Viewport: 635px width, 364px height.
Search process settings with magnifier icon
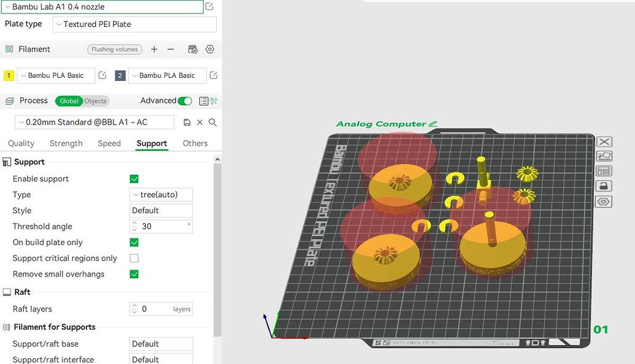click(213, 122)
